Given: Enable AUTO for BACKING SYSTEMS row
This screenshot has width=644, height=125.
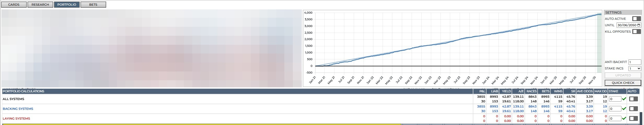Looking at the screenshot, I should (633, 109).
